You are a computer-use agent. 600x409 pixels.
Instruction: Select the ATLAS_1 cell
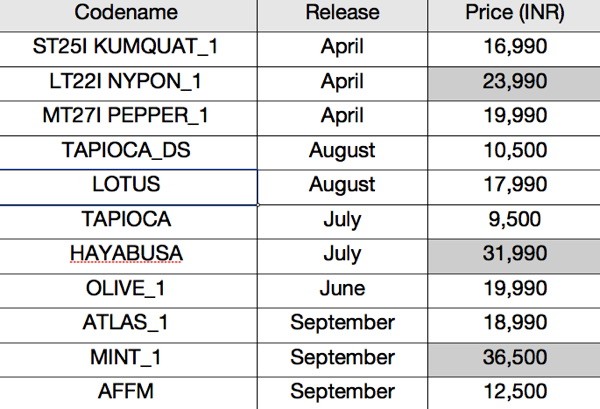128,325
